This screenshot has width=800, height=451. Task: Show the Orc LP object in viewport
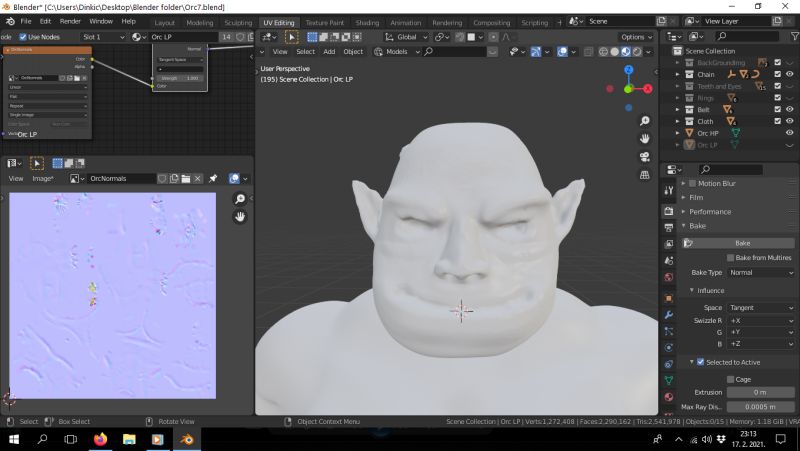coord(790,145)
